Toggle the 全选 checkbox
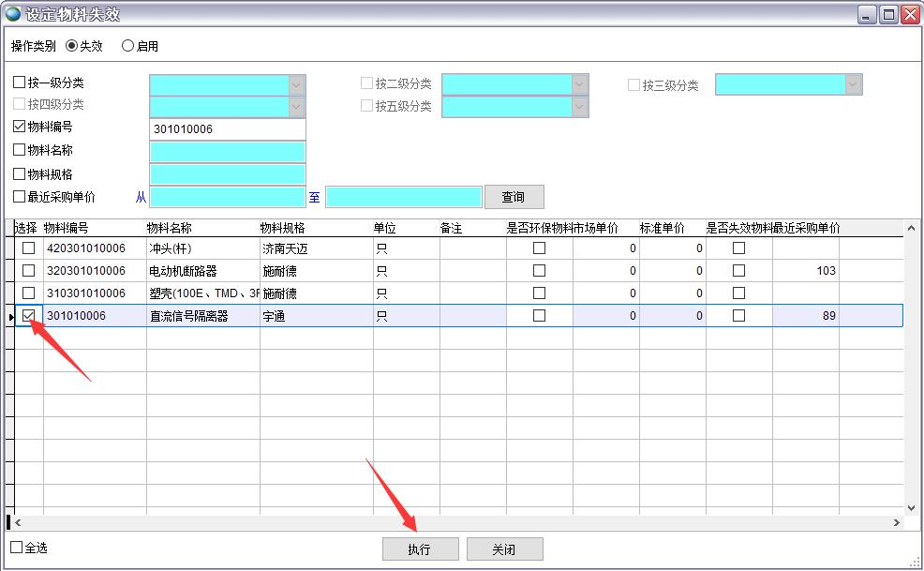This screenshot has width=924, height=571. 16,547
